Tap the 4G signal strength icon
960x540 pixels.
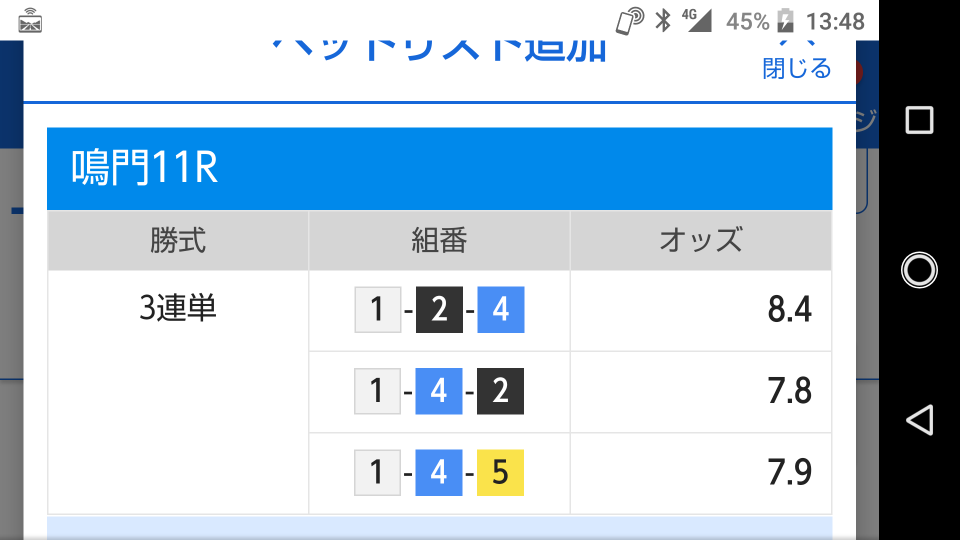(697, 20)
